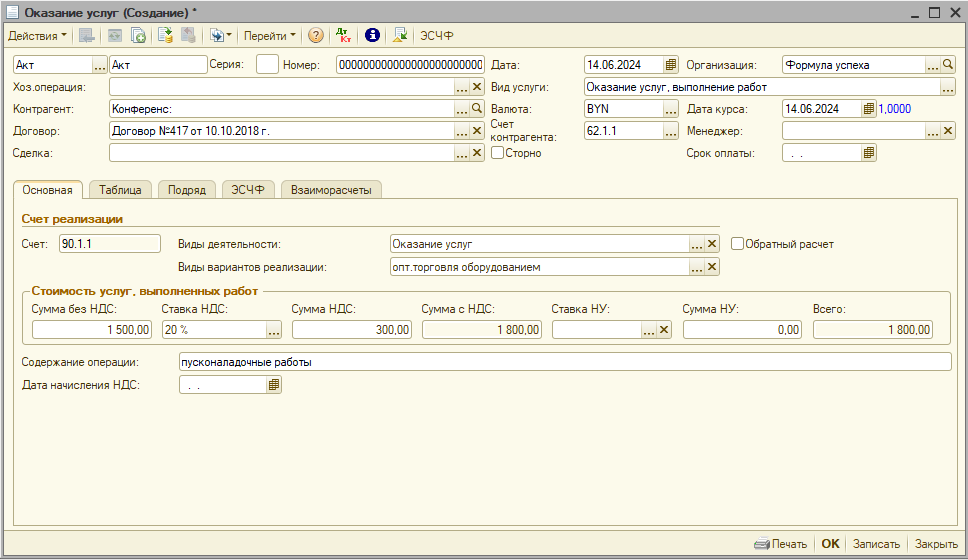Open Ставка НДС selection ellipsis button

(x=273, y=330)
